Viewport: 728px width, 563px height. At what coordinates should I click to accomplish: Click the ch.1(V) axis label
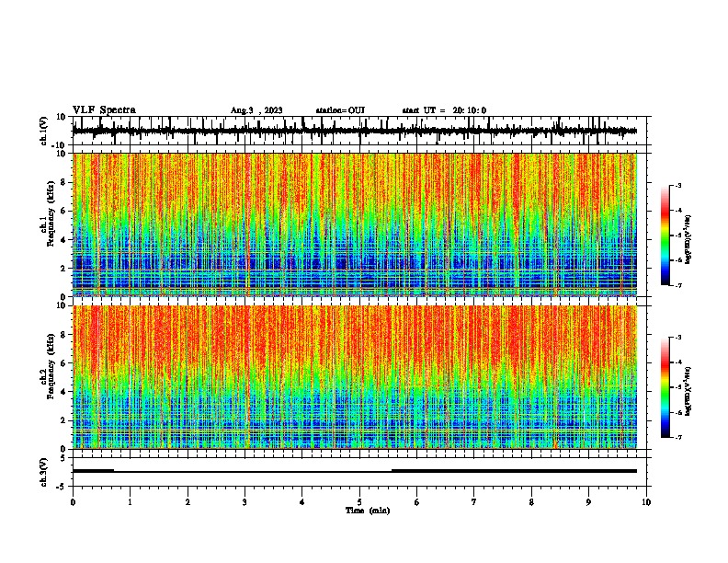[44, 131]
